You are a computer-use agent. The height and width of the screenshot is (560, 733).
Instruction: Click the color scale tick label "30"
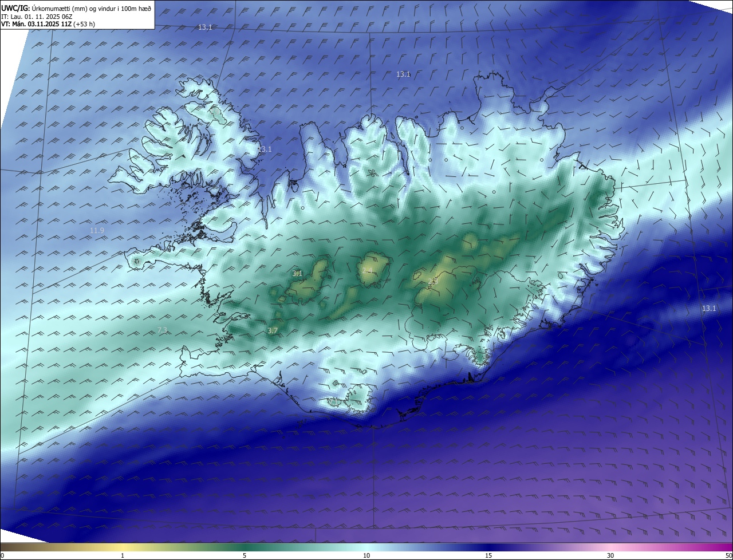click(610, 555)
